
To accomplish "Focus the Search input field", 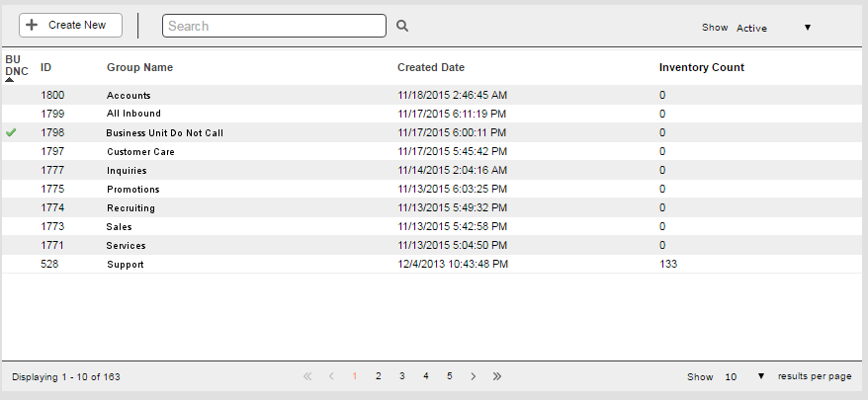I will point(274,26).
